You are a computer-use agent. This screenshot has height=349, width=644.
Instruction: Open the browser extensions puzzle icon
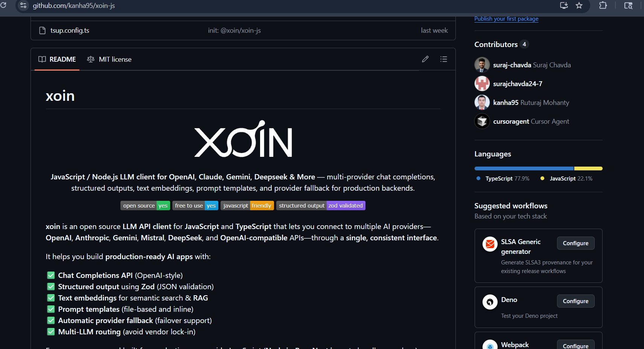pos(603,5)
